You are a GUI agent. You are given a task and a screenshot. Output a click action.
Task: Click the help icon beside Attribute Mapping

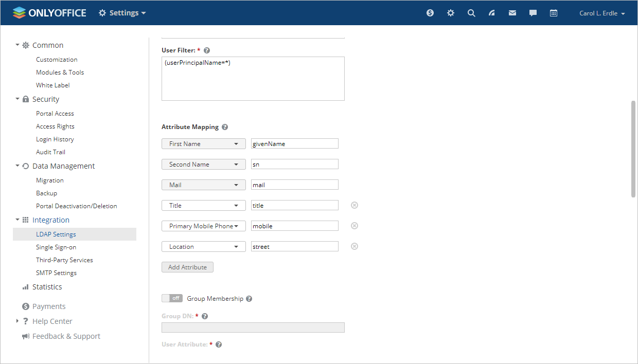[x=225, y=126]
